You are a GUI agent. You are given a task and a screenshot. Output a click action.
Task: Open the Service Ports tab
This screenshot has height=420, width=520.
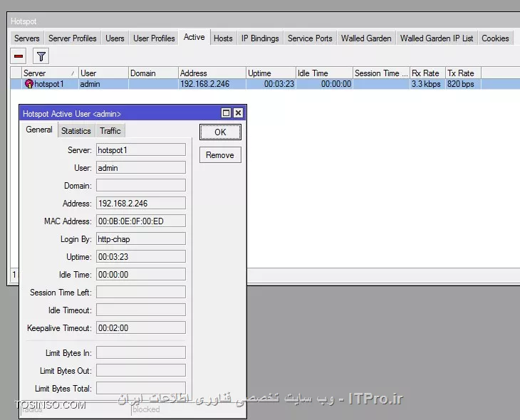tap(310, 38)
